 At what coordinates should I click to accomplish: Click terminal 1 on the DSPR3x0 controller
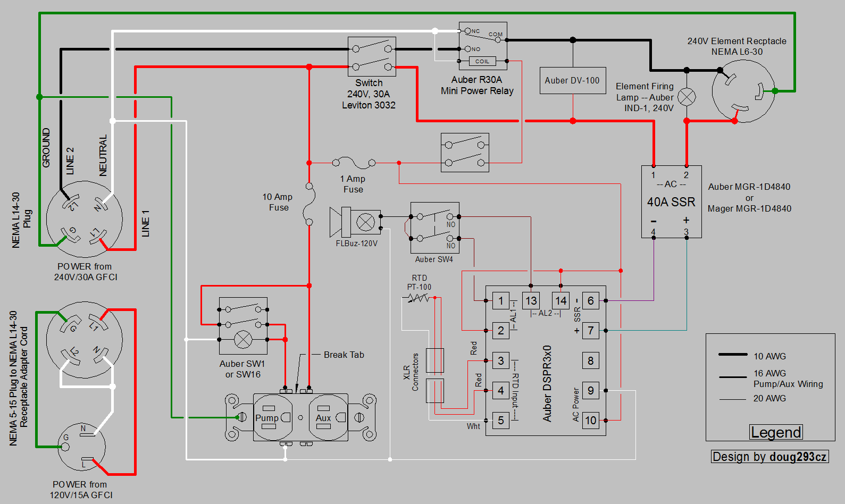[x=501, y=301]
